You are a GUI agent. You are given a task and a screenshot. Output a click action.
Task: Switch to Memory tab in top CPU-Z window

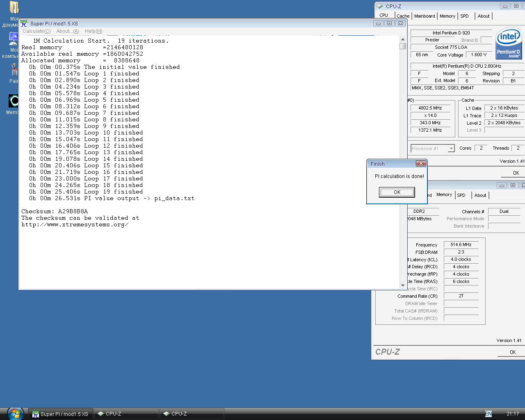447,16
